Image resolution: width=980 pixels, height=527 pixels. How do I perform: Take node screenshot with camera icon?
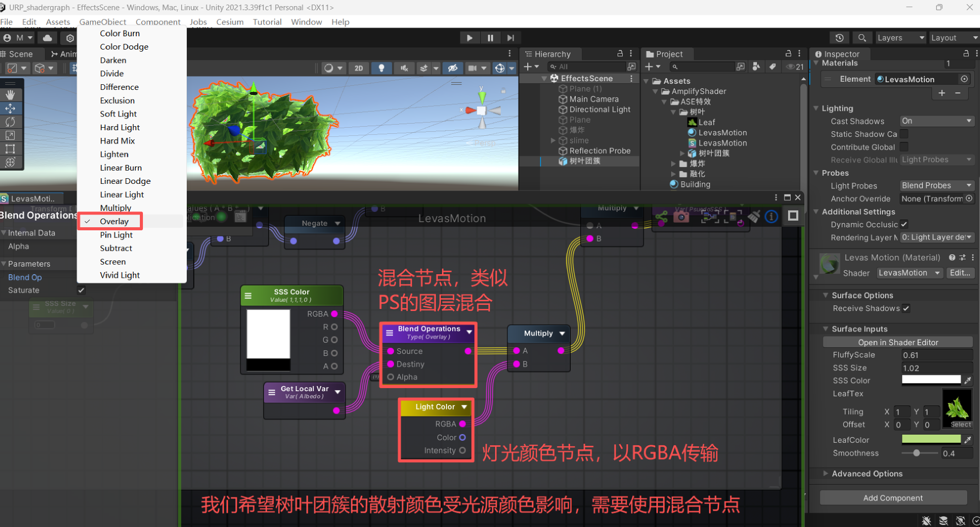tap(681, 217)
